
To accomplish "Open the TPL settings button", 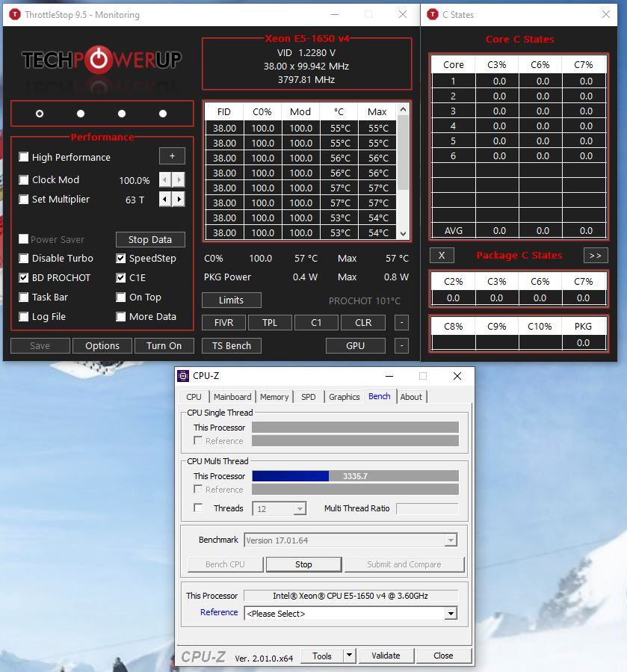I will pos(270,322).
